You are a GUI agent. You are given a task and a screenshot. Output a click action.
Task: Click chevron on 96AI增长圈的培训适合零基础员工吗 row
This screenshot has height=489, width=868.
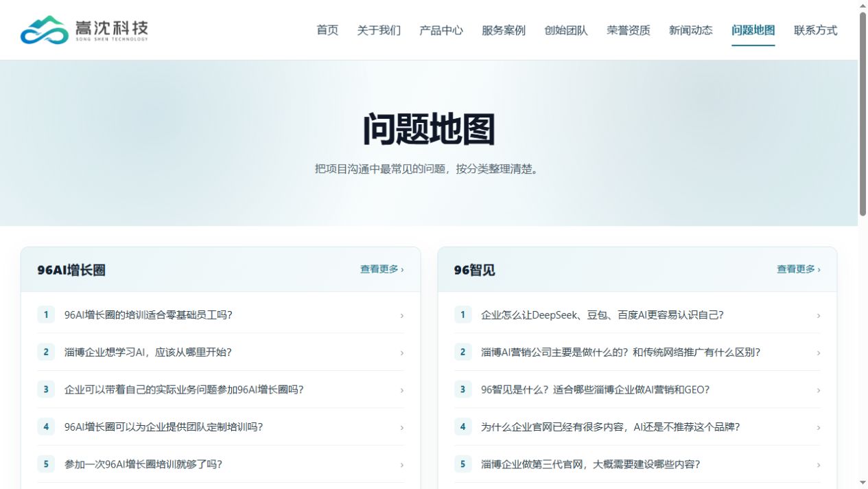(402, 316)
